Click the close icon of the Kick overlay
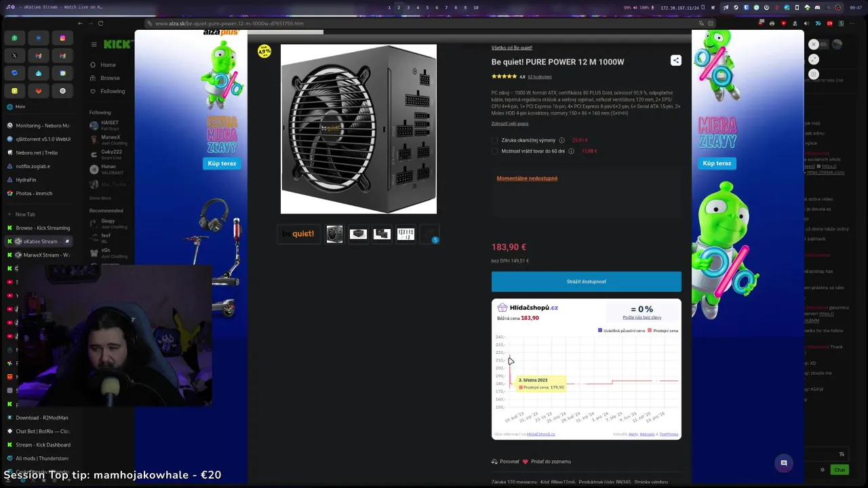 click(814, 44)
